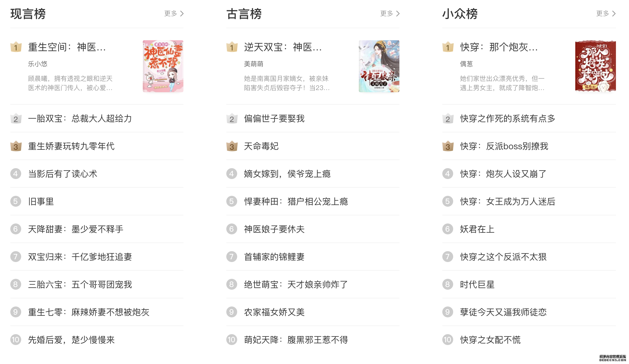Click the rank 2 badge in 现言榜
Screen dimensions: 629x364
point(16,119)
